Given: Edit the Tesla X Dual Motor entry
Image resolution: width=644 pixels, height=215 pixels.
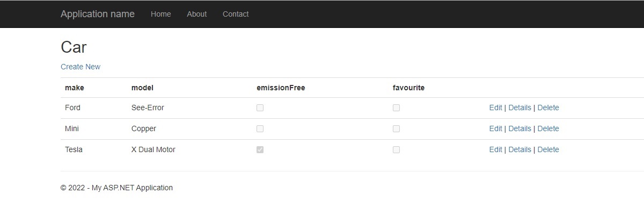Looking at the screenshot, I should click(495, 149).
